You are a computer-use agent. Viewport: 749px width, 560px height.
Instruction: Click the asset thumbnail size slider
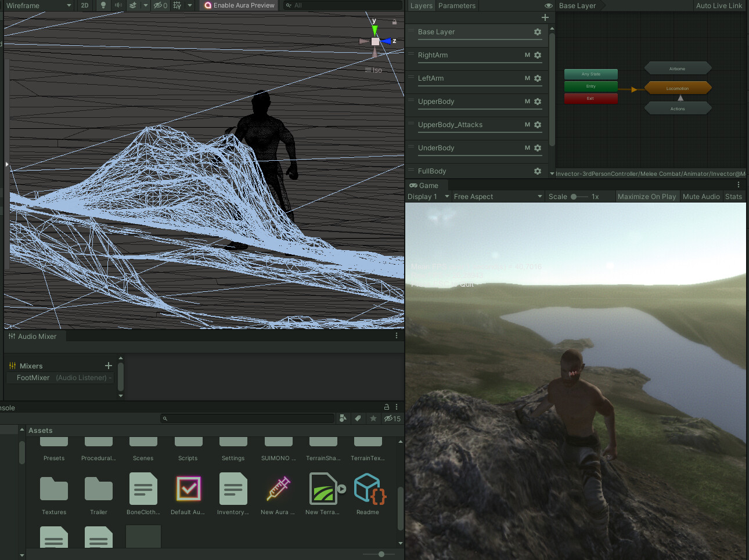click(x=380, y=554)
